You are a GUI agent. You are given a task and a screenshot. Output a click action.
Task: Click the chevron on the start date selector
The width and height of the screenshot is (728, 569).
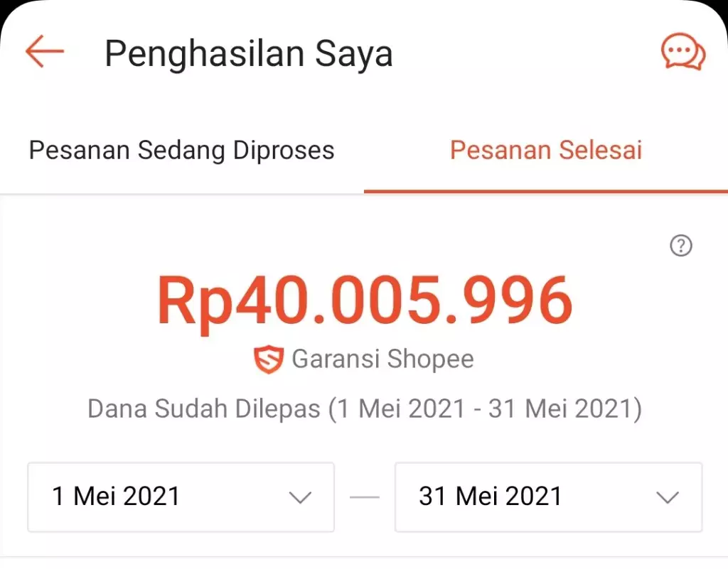click(x=301, y=497)
